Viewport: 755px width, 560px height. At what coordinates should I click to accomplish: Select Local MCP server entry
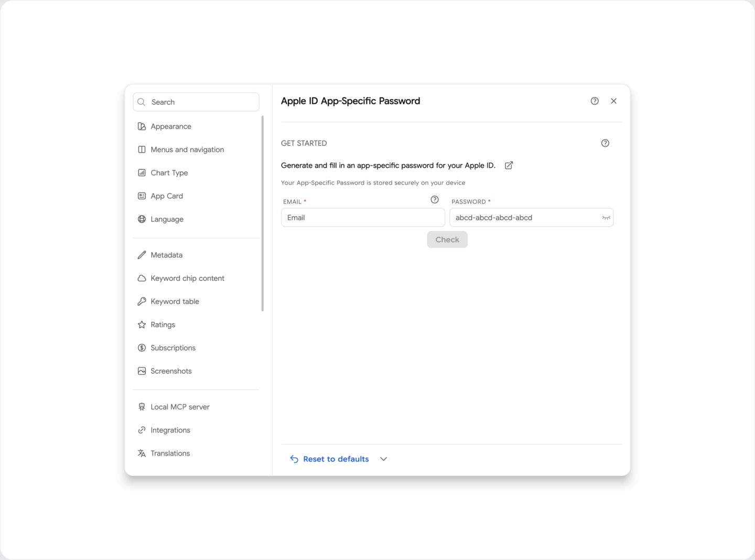click(x=196, y=407)
